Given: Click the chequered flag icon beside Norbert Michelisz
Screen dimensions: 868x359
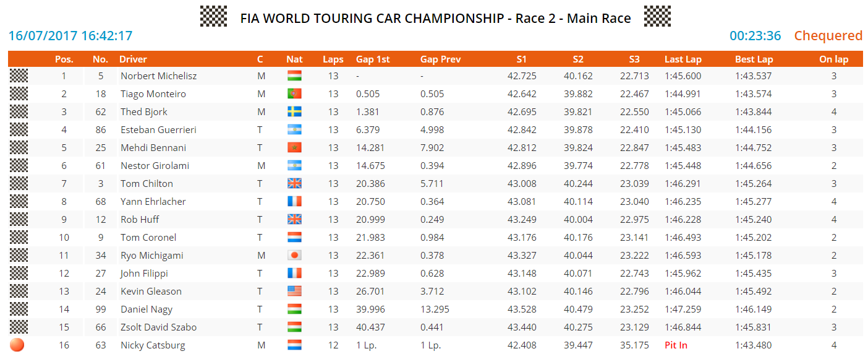Looking at the screenshot, I should tap(19, 76).
